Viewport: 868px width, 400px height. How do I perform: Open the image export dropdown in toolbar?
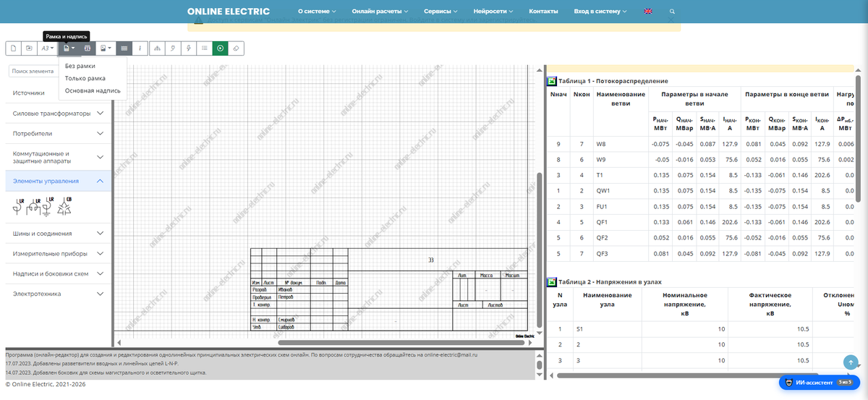106,48
